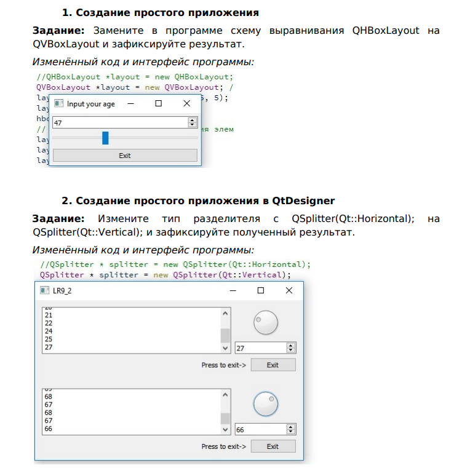Click the 47 age input field
Viewport: 454px width, 476px height.
click(x=120, y=122)
